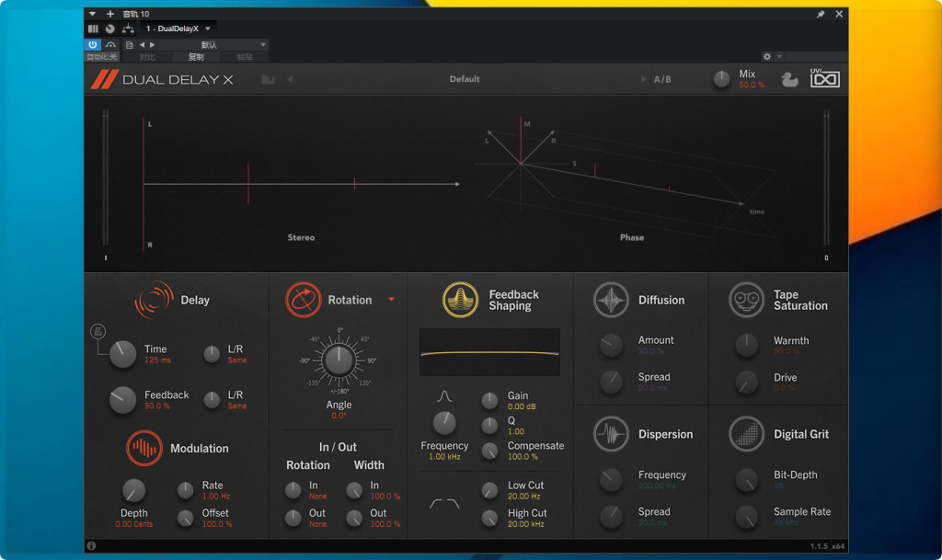Open the preset file document icon

(129, 45)
